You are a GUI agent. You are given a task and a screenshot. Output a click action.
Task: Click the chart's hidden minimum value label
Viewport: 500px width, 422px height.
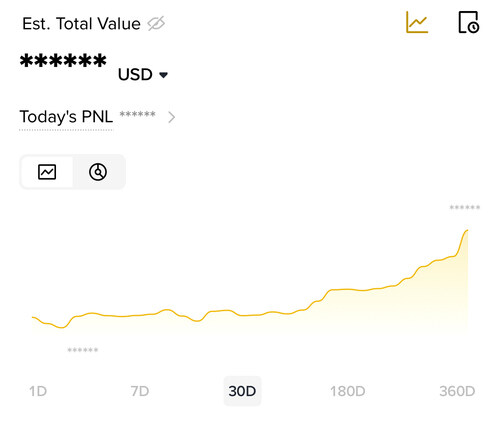[x=83, y=350]
